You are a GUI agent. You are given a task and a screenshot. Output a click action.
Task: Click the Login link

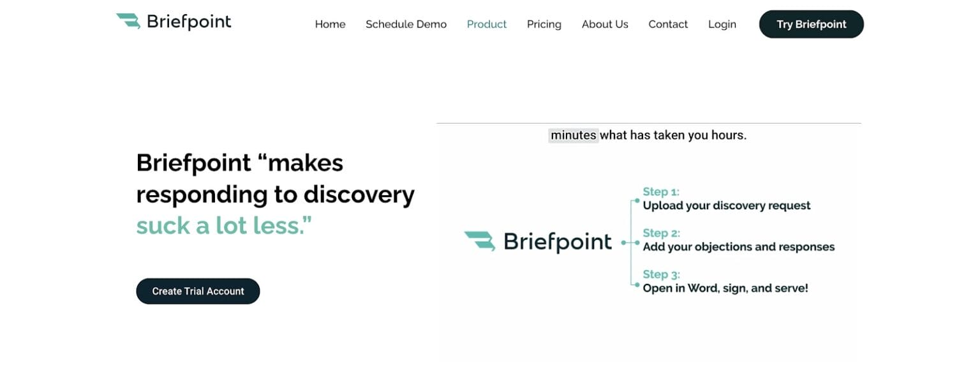point(722,24)
